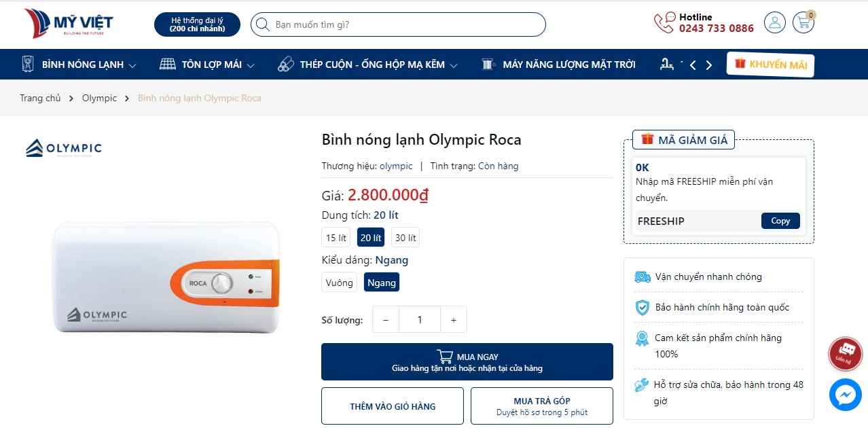Click the hotline phone icon
Screen dimensions: 868x428
(x=664, y=23)
